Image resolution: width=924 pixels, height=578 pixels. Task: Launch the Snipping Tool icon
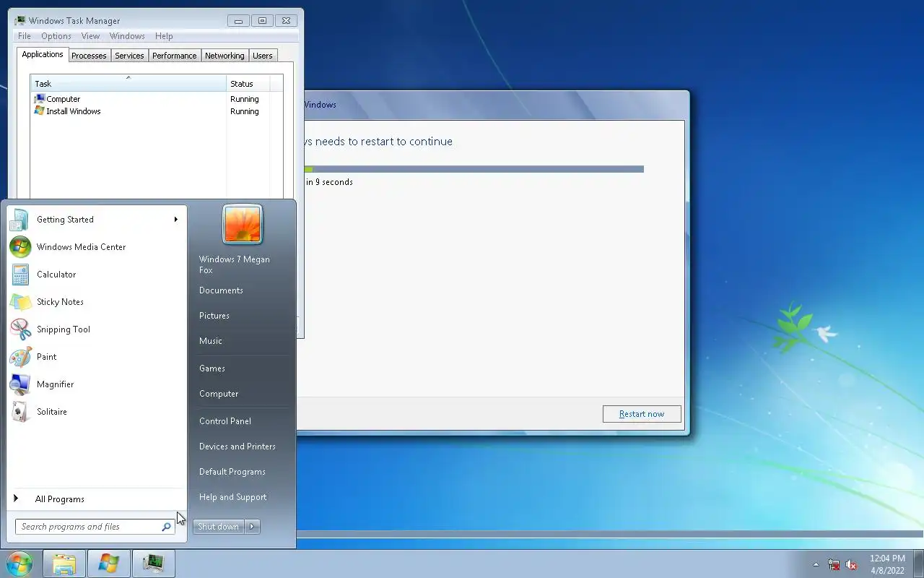pos(20,329)
